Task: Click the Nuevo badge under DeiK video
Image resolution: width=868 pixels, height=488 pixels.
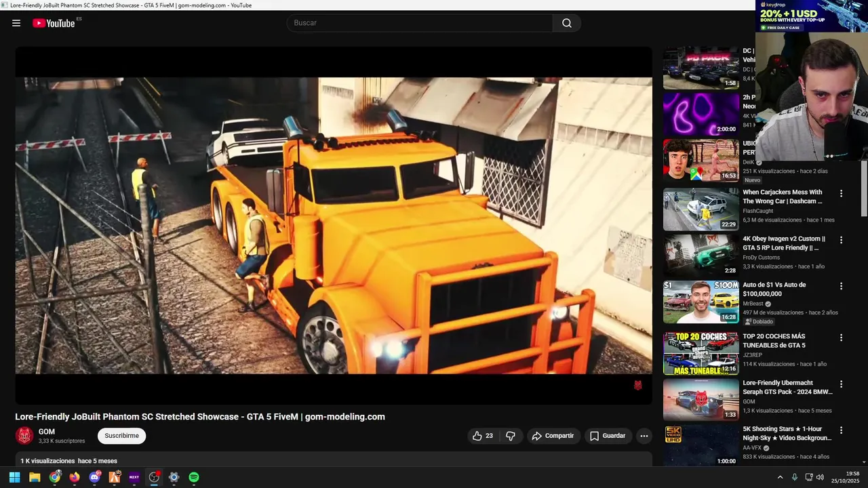Action: click(x=753, y=180)
